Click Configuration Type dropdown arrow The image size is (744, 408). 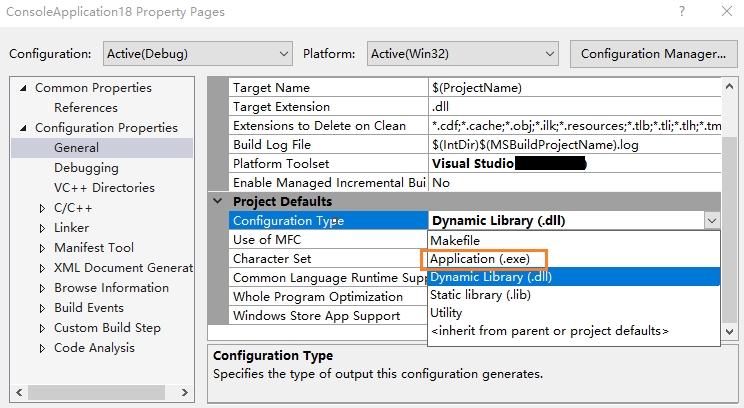coord(711,221)
